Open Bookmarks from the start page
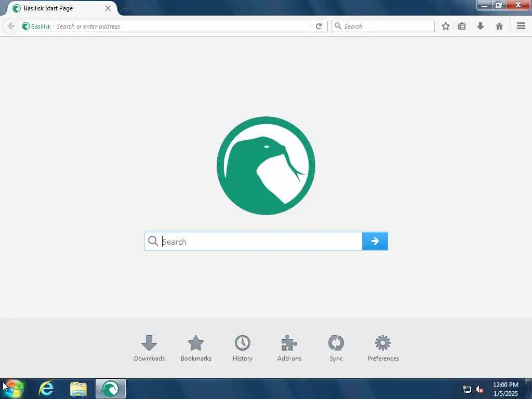 tap(196, 348)
